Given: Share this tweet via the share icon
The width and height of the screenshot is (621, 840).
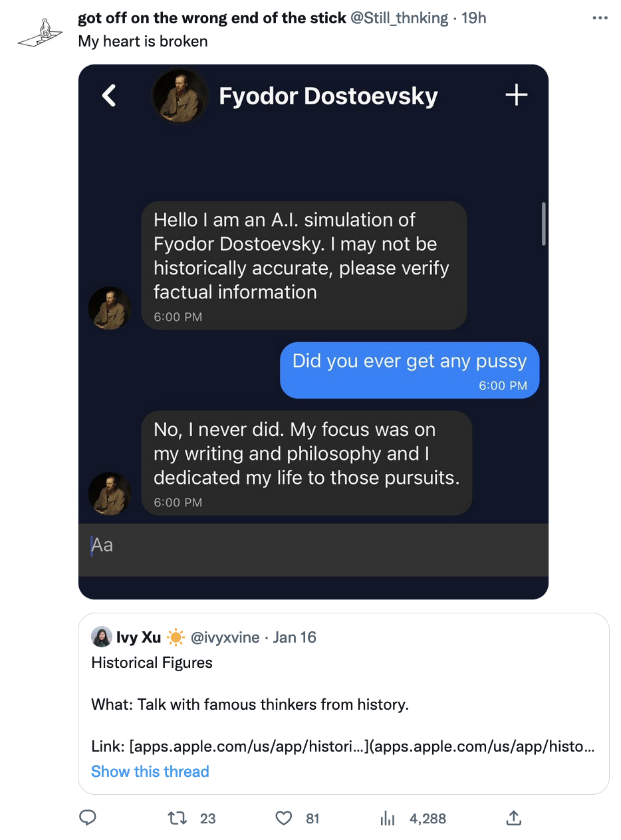Looking at the screenshot, I should 513,818.
